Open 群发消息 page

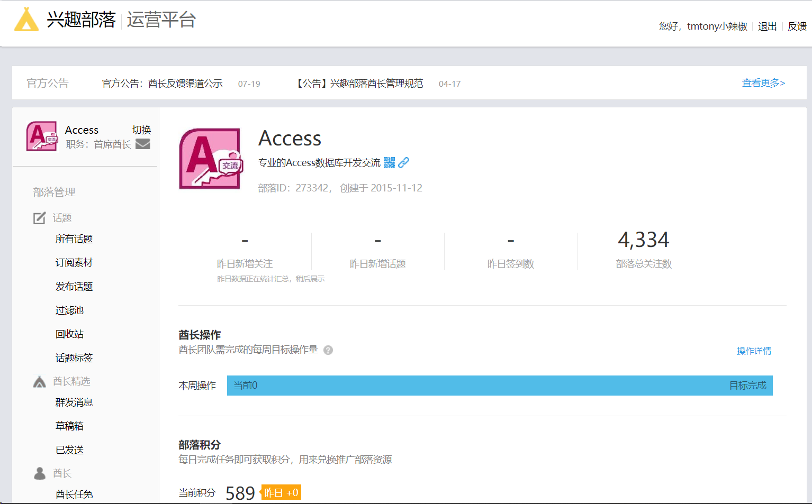74,402
